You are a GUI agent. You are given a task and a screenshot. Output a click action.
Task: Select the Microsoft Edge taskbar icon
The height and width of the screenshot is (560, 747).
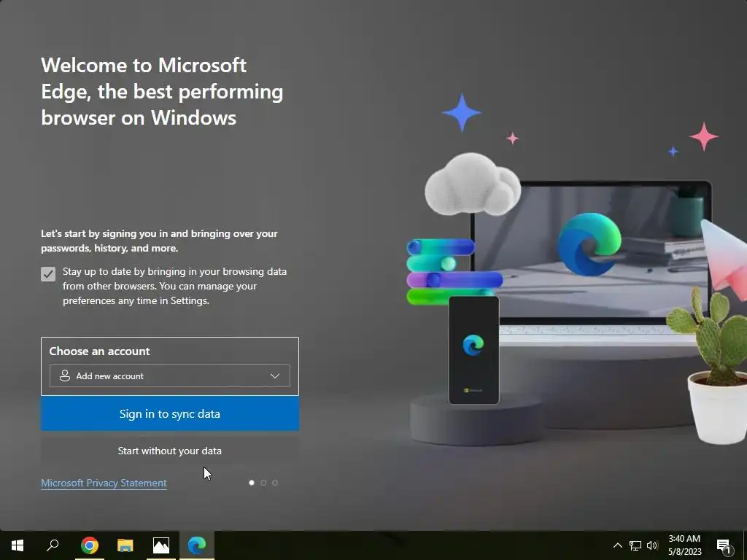pyautogui.click(x=197, y=545)
